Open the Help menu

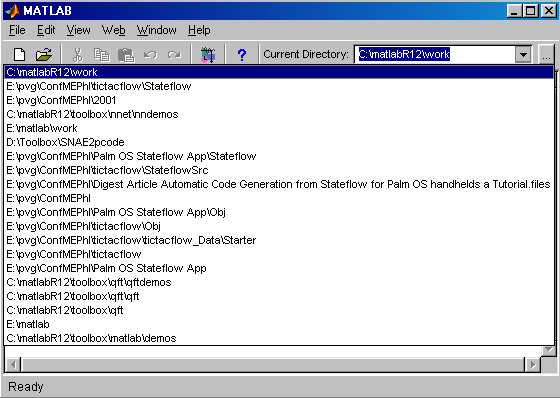pos(199,30)
